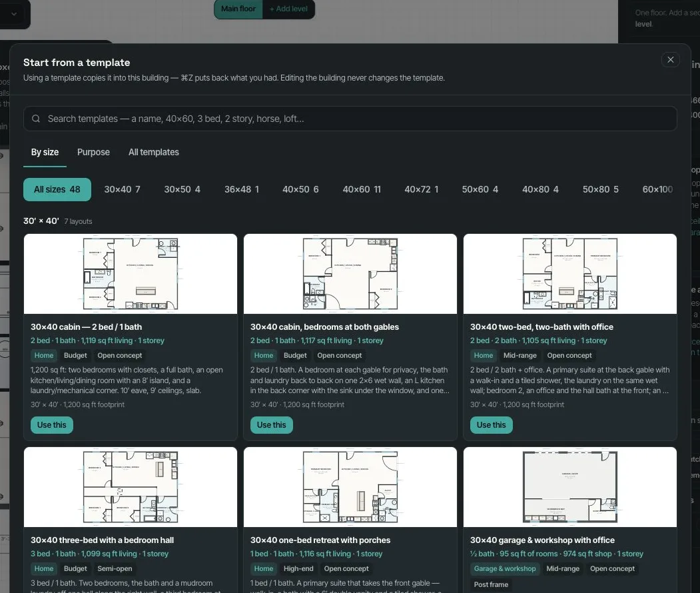Viewport: 700px width, 593px height.
Task: Filter by the 40×80 size chip
Action: tap(540, 189)
